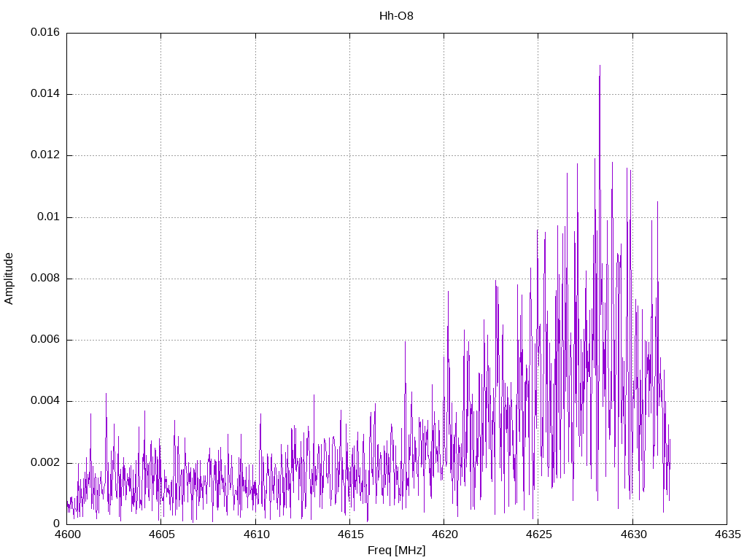Click the 0.014 y-axis tick label
Viewport: 747px width, 560px height.
(x=45, y=94)
